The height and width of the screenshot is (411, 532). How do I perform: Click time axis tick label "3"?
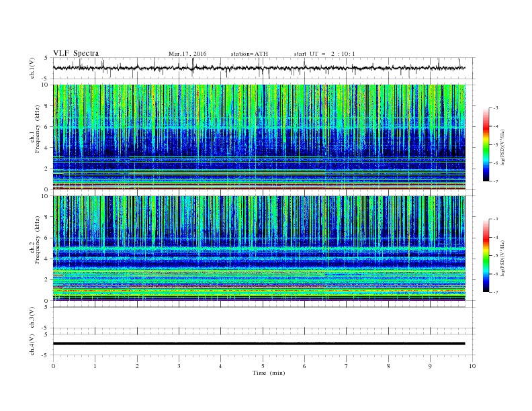pyautogui.click(x=179, y=366)
